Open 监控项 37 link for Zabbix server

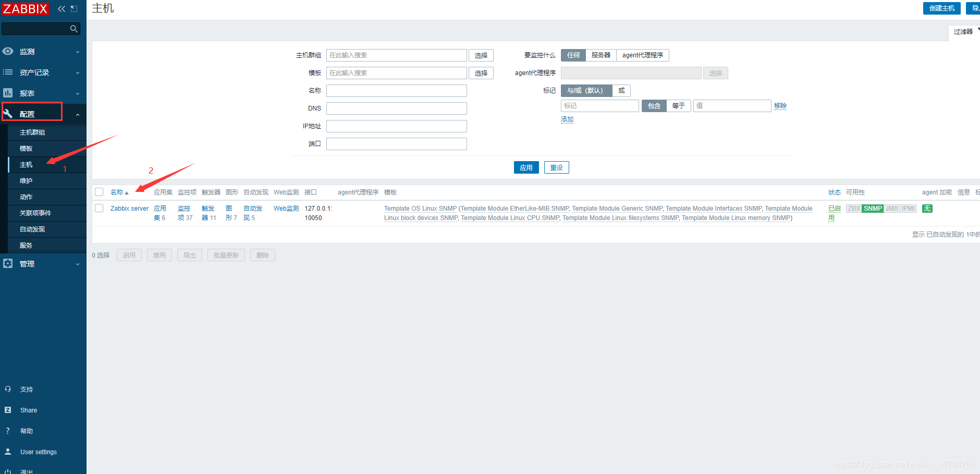185,213
